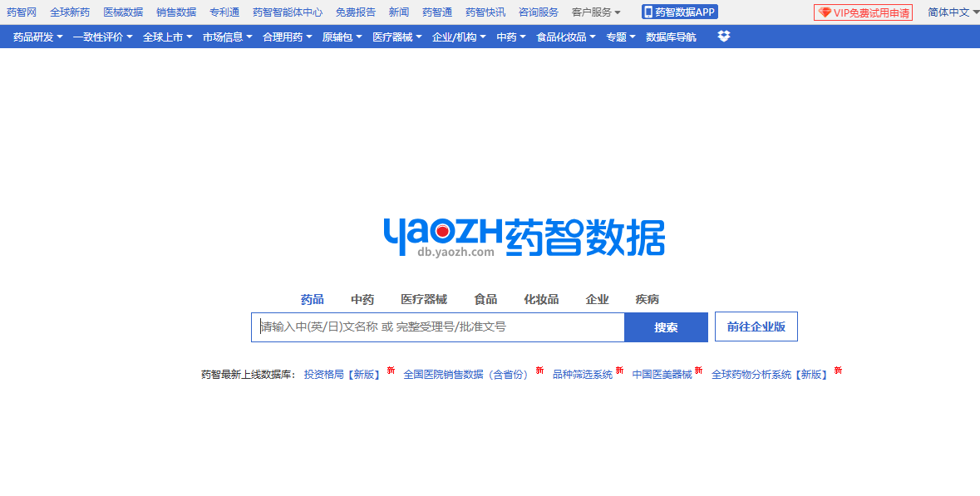Expand the 中药 dropdown in navbar
Screen dimensions: 980x496
(511, 37)
